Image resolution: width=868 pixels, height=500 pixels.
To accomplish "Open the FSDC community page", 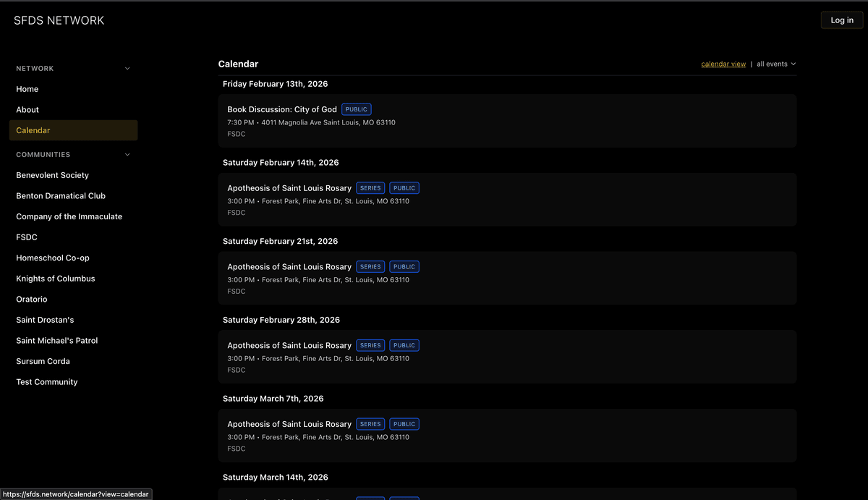I will pyautogui.click(x=26, y=237).
